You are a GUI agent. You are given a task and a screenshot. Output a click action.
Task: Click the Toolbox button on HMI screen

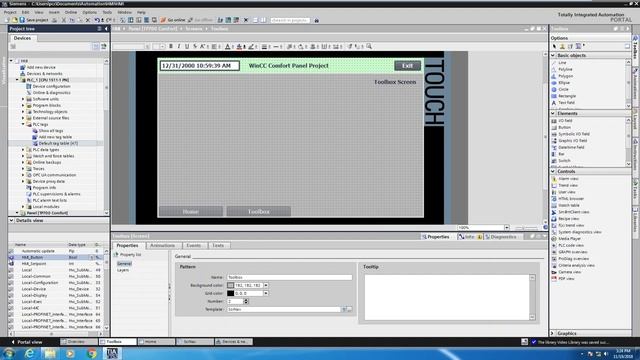258,211
